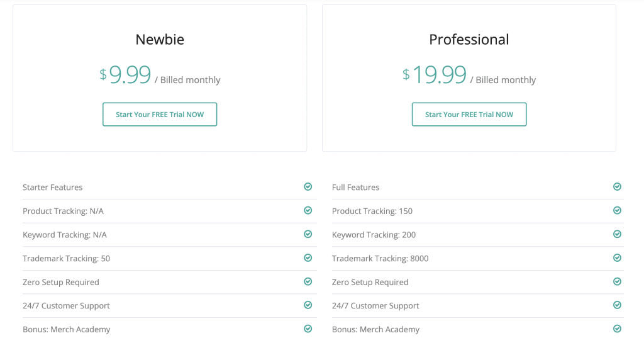644x338 pixels.
Task: Click the $9.99 price text
Action: click(125, 75)
